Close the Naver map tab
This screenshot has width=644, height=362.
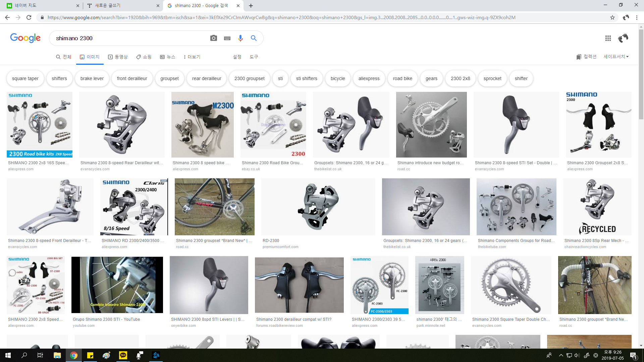point(78,6)
